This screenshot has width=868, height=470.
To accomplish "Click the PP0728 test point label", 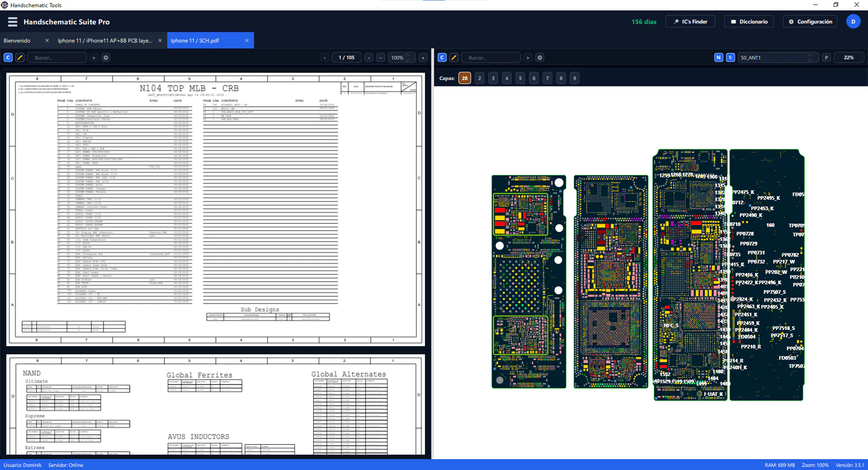I will tap(745, 234).
